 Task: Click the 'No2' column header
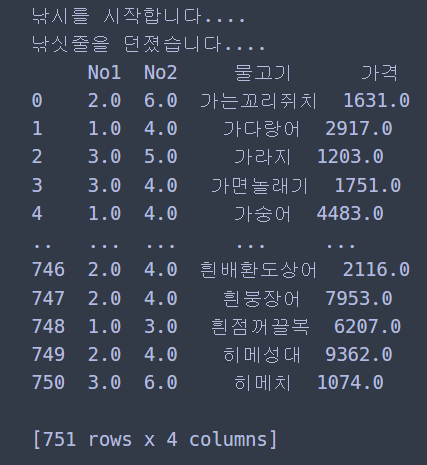coord(160,72)
